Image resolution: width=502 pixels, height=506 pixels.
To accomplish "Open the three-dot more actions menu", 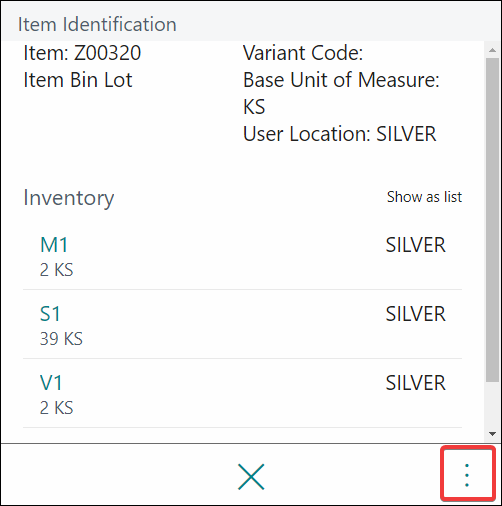I will (x=467, y=475).
